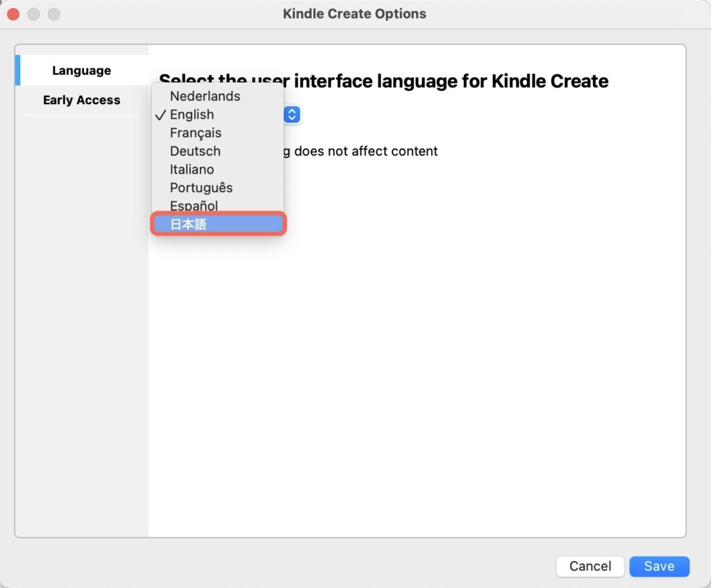Click the empty sidebar area below Early Access
This screenshot has height=588, width=711.
(81, 312)
